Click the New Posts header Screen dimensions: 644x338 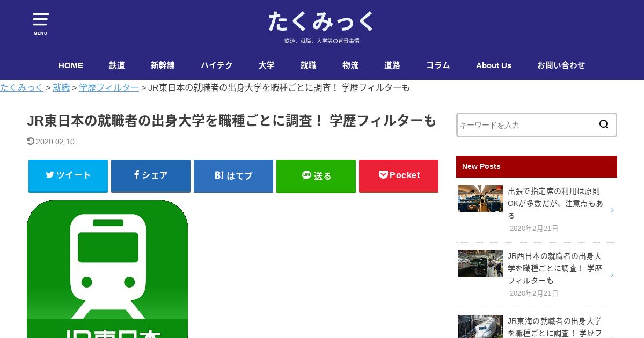(x=537, y=166)
